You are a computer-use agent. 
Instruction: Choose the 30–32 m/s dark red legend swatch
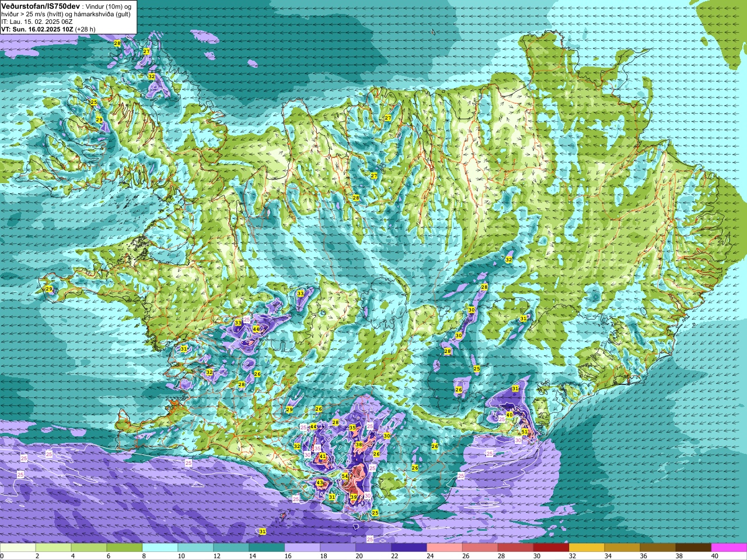(551, 548)
